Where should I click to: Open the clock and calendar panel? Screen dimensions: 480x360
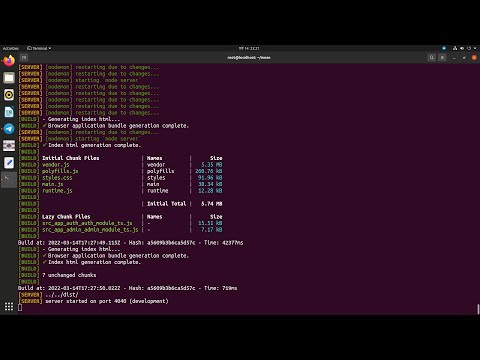pos(249,48)
